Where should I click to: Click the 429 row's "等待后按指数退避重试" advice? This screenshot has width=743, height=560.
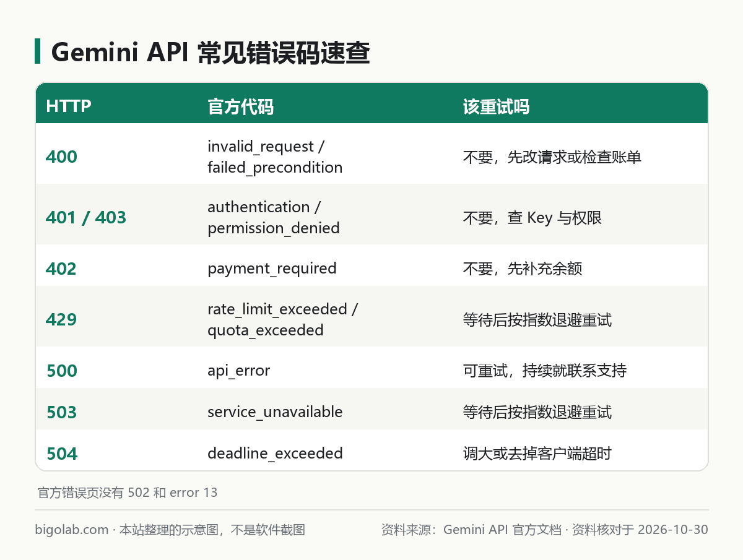click(537, 320)
